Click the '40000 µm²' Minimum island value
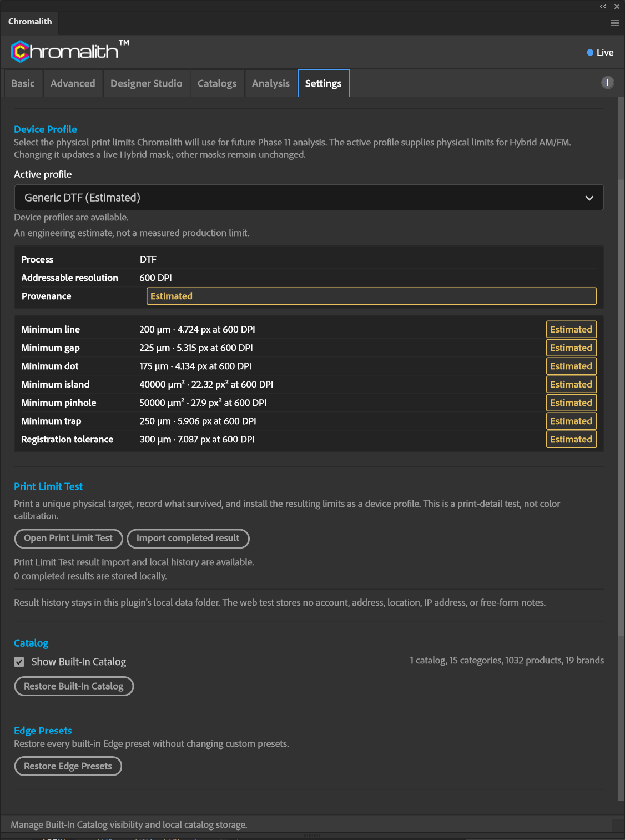Screen dimensions: 625x840 pos(162,384)
